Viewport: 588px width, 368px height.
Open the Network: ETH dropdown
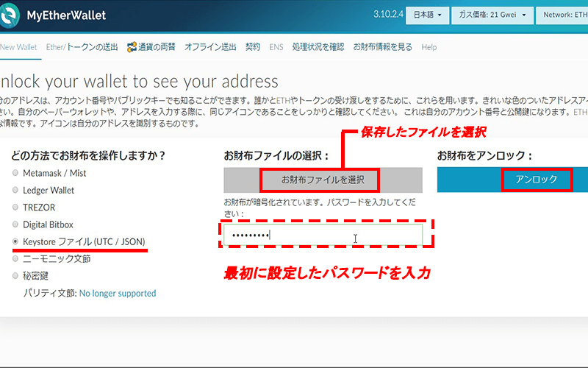(562, 15)
